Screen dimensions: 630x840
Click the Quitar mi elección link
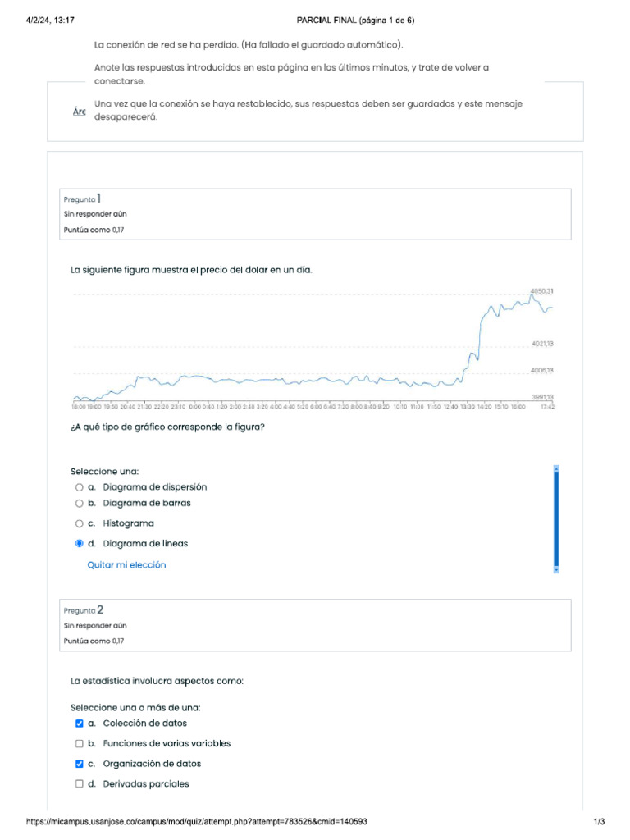tap(126, 565)
